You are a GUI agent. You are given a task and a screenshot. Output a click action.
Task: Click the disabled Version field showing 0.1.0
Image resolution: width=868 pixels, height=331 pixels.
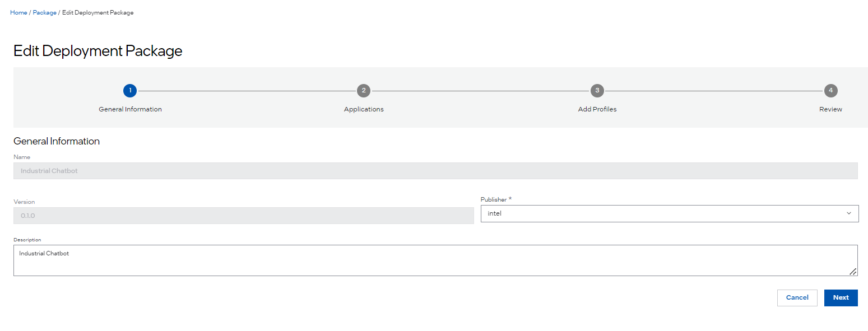point(243,216)
